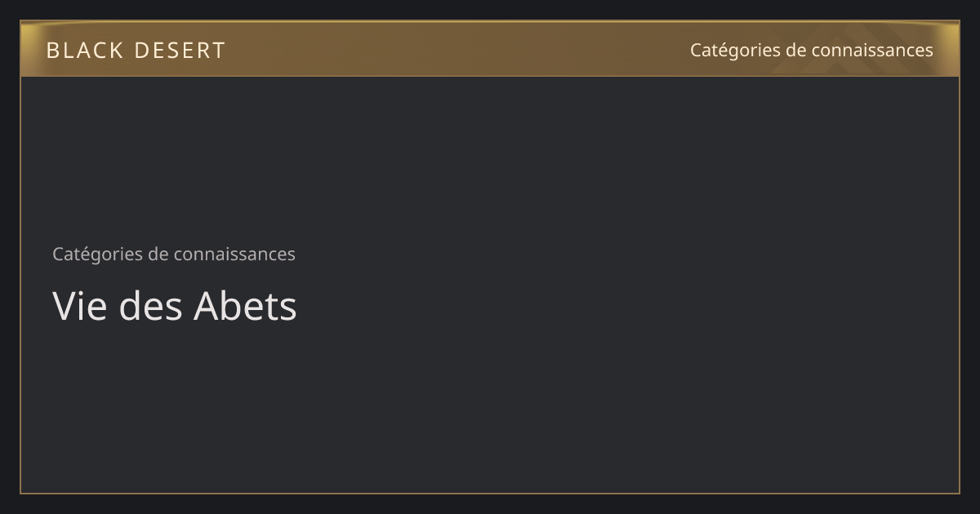
Task: Click empty dark panel area below Vie des Abets
Action: pyautogui.click(x=490, y=408)
